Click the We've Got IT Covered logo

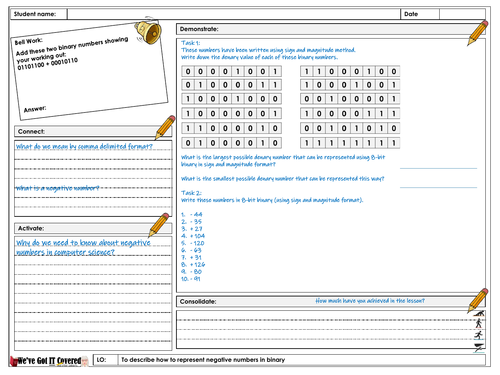tap(49, 361)
